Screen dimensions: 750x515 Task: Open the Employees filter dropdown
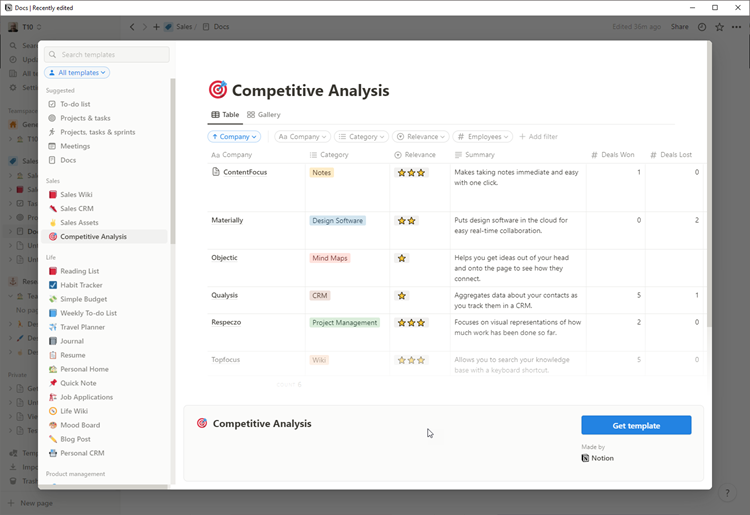pyautogui.click(x=482, y=137)
